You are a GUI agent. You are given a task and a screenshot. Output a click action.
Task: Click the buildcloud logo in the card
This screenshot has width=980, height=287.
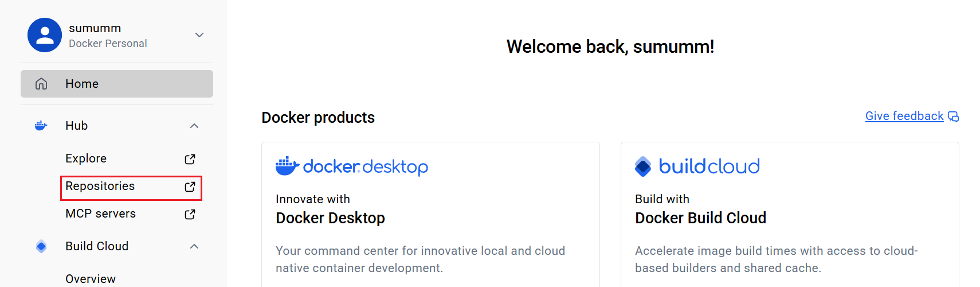pos(697,166)
